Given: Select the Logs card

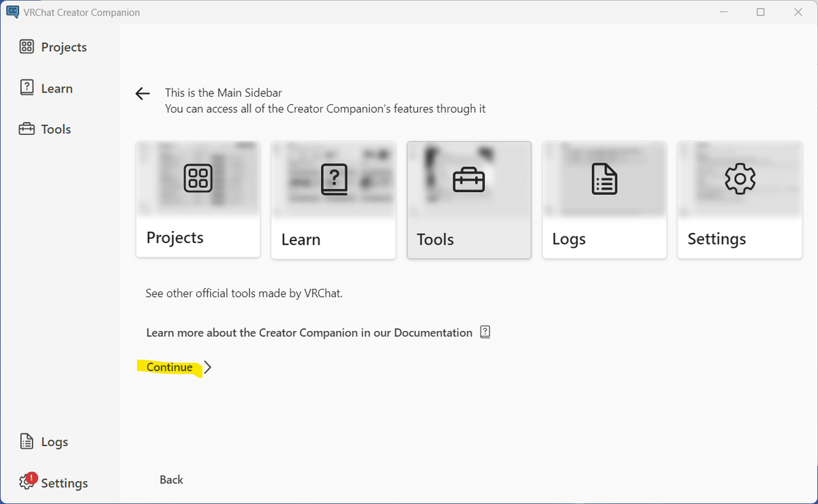Looking at the screenshot, I should [605, 200].
